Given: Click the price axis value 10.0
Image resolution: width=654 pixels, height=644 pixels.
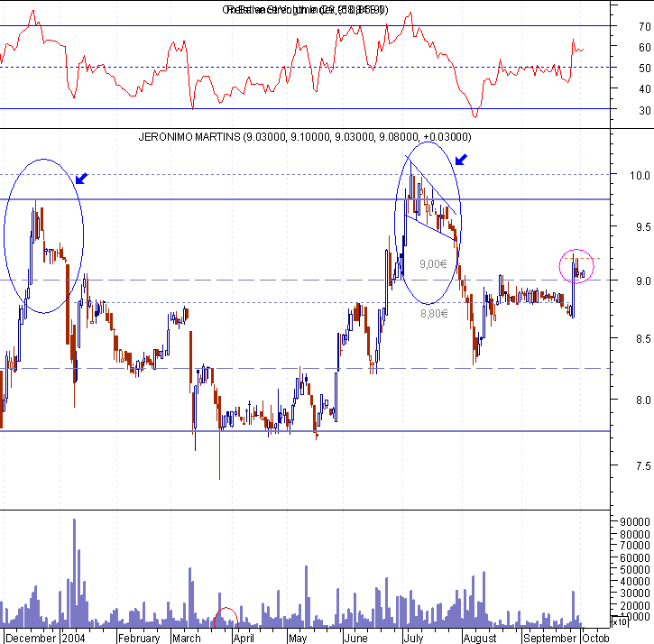Looking at the screenshot, I should tap(640, 176).
